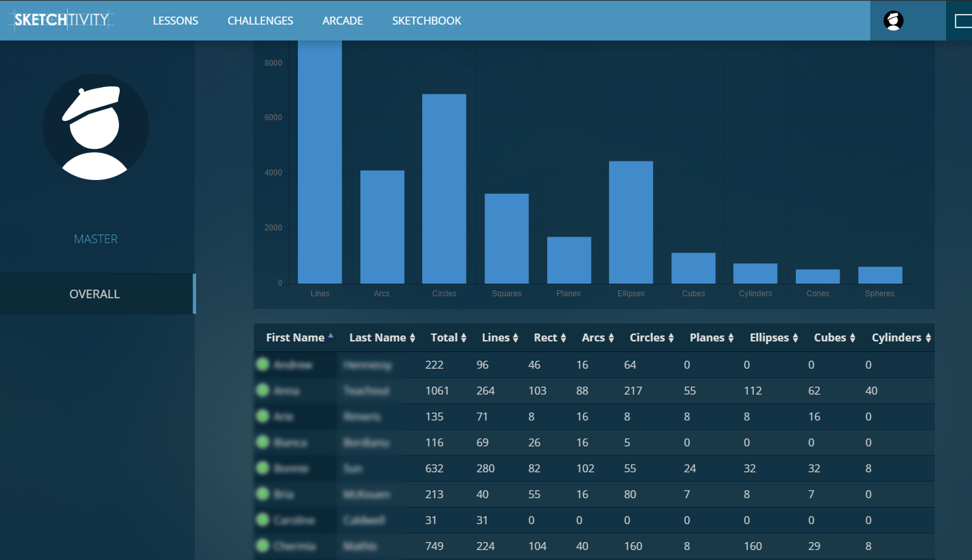Sort table by Total column
This screenshot has width=972, height=560.
point(448,337)
